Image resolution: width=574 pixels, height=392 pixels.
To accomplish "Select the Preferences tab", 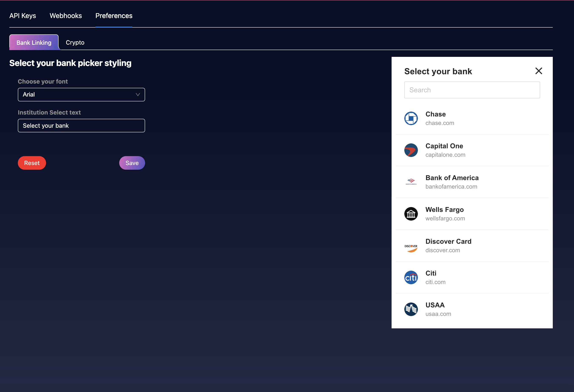I will pos(114,16).
